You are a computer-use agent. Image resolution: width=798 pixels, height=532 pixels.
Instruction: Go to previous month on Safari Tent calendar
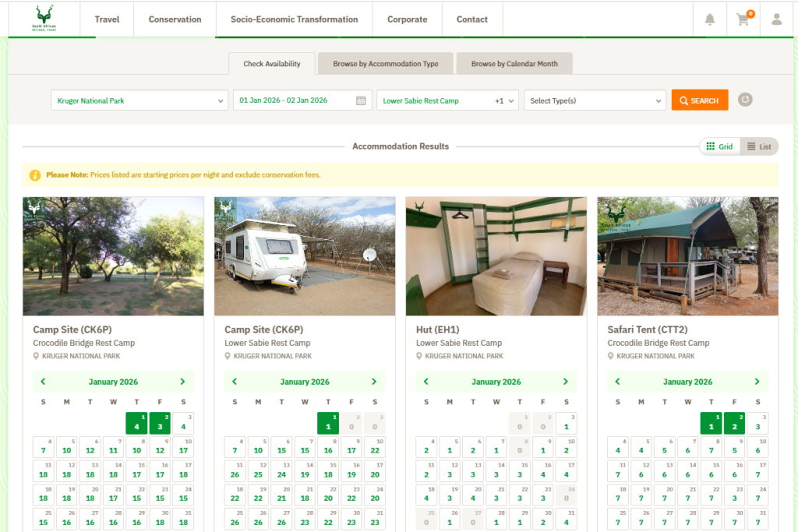click(617, 382)
